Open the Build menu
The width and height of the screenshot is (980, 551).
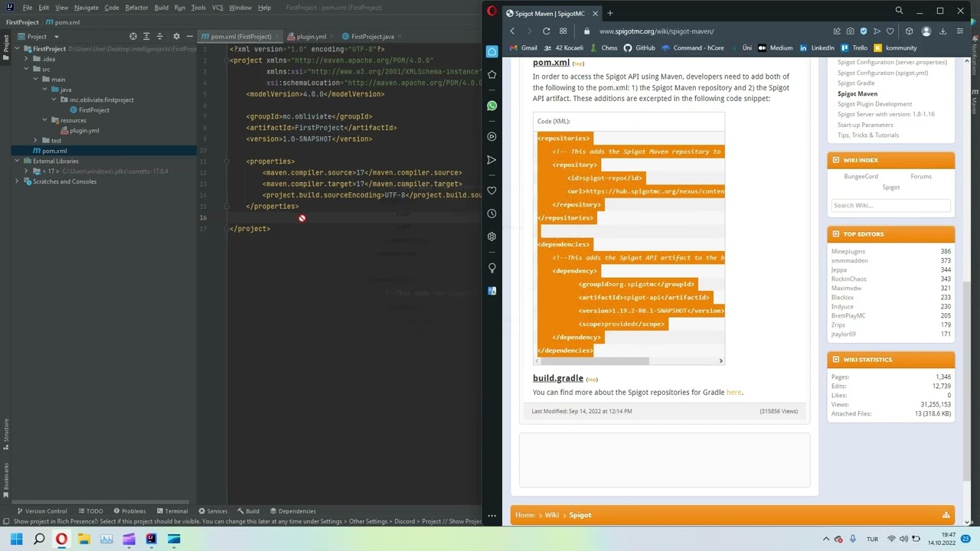(162, 8)
